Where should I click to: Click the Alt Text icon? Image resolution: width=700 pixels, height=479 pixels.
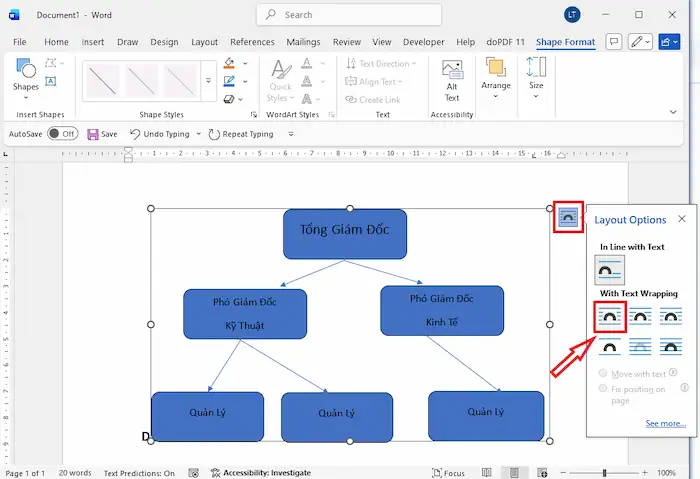(452, 80)
